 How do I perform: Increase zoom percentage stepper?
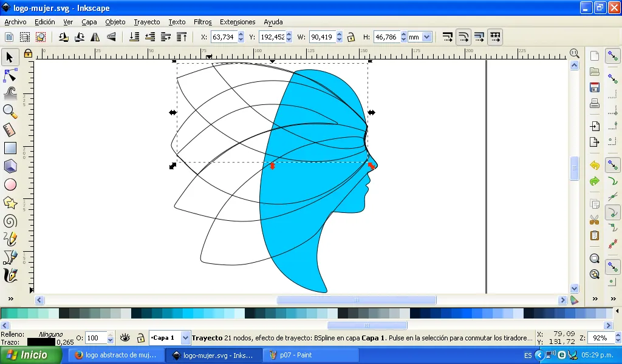pos(618,335)
